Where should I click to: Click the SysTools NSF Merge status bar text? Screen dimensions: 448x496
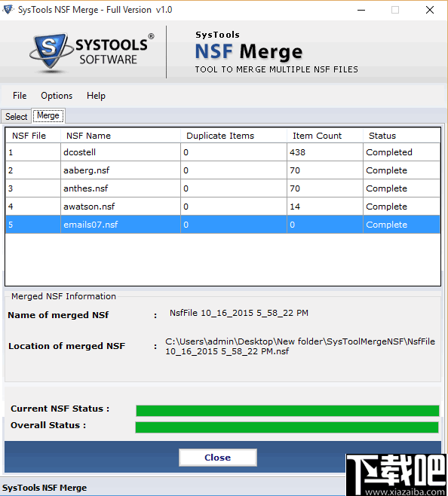tap(44, 488)
